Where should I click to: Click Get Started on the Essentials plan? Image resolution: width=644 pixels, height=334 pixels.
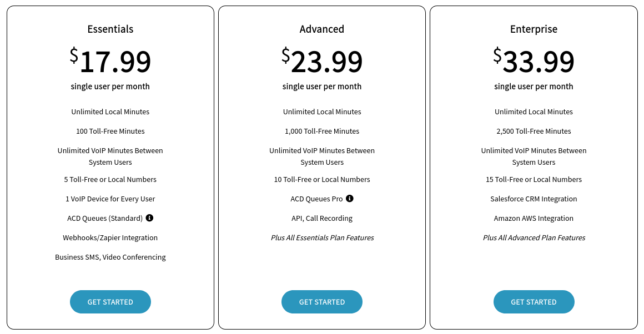[x=110, y=302]
